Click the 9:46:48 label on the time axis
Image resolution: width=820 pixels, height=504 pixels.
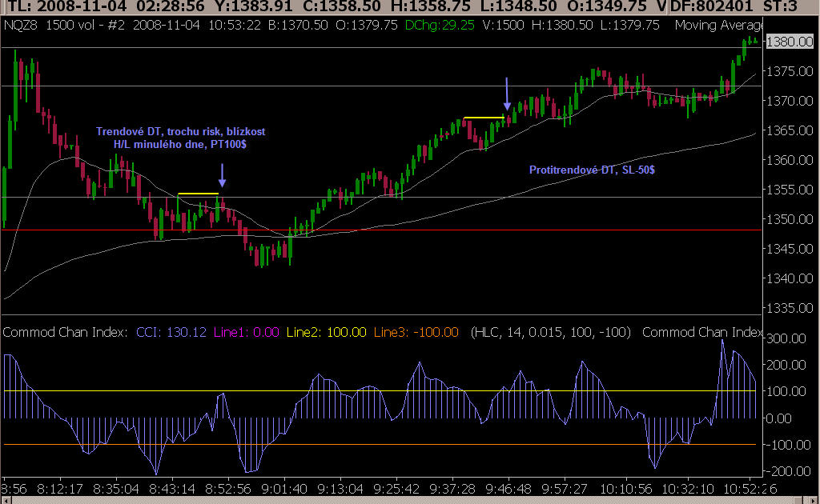click(x=508, y=490)
